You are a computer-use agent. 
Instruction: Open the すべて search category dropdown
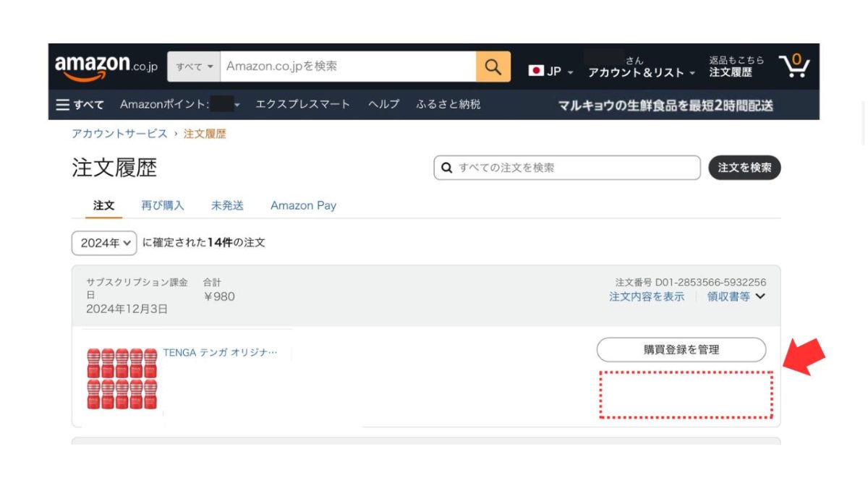coord(193,66)
